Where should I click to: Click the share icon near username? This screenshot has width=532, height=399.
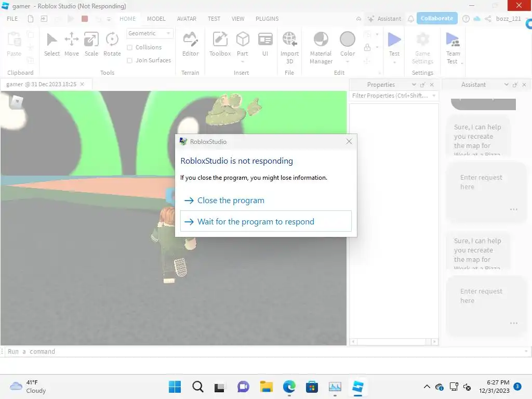pos(488,19)
